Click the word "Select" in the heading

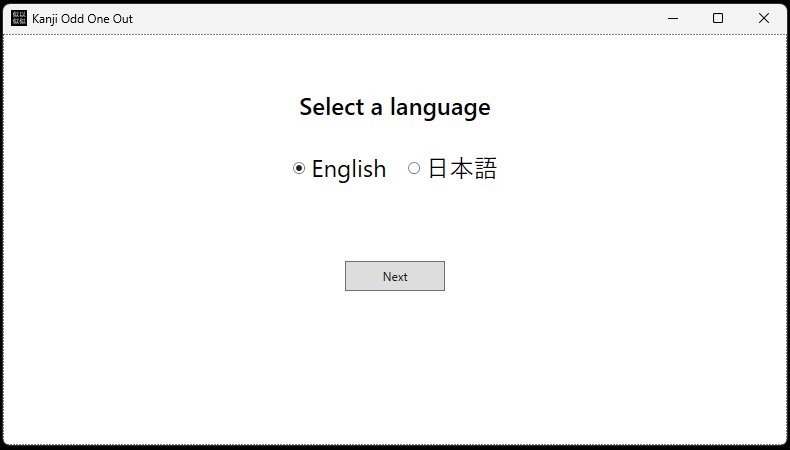[332, 107]
